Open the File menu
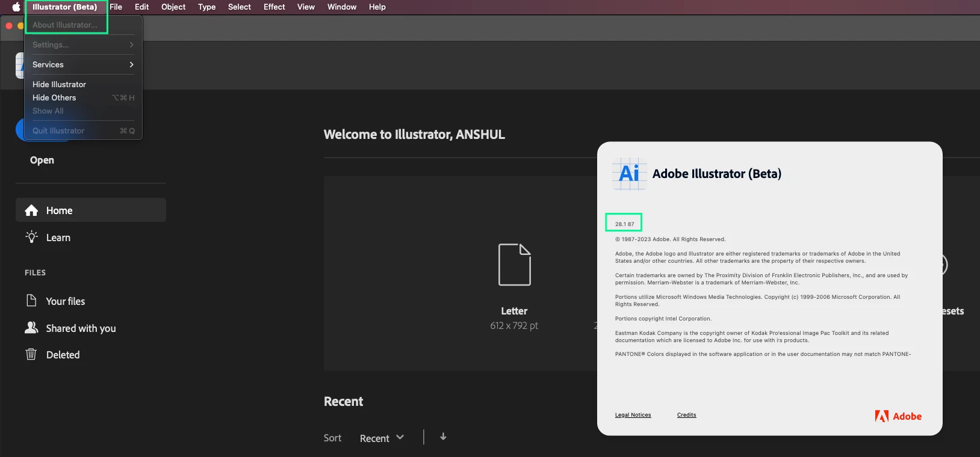Image resolution: width=980 pixels, height=457 pixels. 116,7
